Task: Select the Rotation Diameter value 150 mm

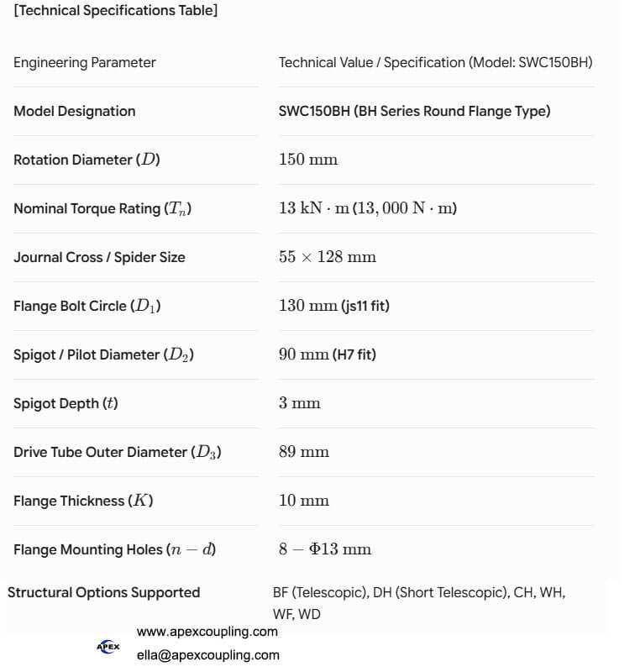Action: click(x=308, y=160)
